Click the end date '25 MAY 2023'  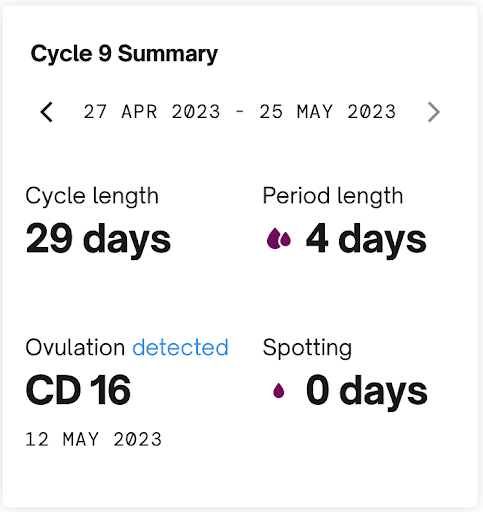[x=328, y=112]
